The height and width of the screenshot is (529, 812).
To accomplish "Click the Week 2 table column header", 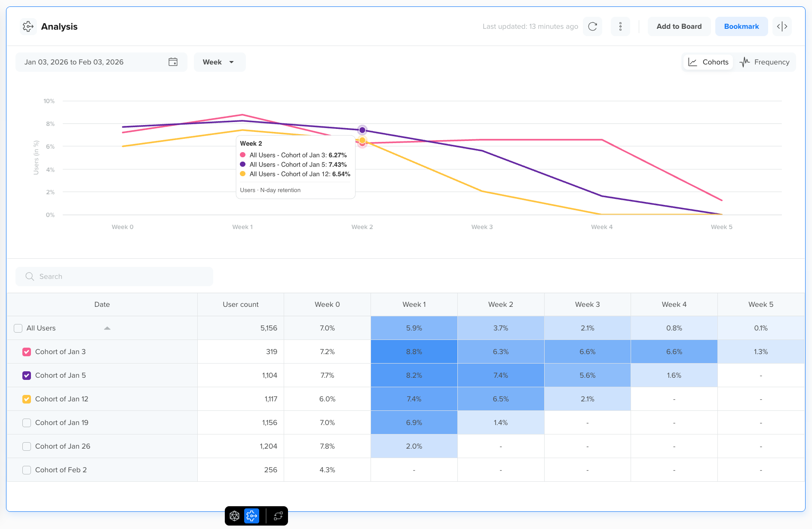I will click(501, 305).
